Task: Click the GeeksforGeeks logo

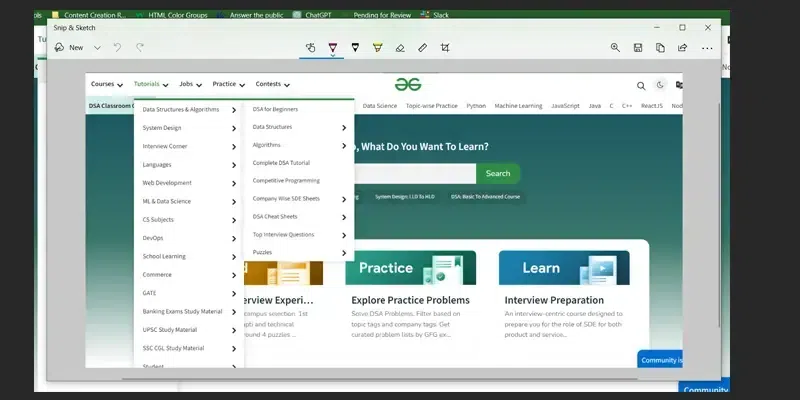Action: point(408,84)
